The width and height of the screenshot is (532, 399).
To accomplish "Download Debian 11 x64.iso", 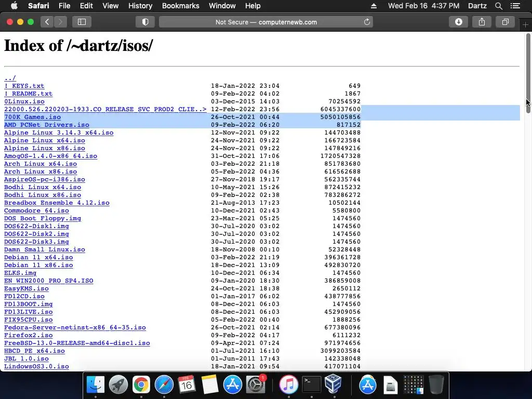I will pos(38,258).
